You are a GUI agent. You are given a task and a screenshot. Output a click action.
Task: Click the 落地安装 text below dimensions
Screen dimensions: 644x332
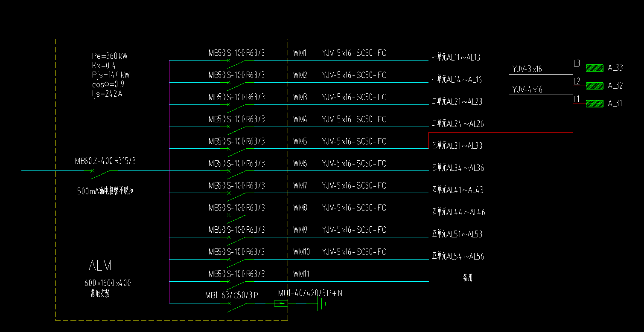100,294
